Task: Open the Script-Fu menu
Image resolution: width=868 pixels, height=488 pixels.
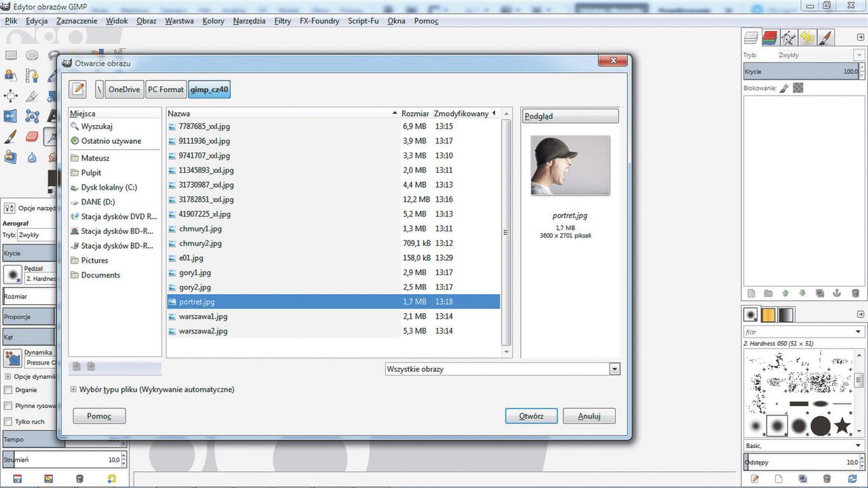Action: [363, 21]
